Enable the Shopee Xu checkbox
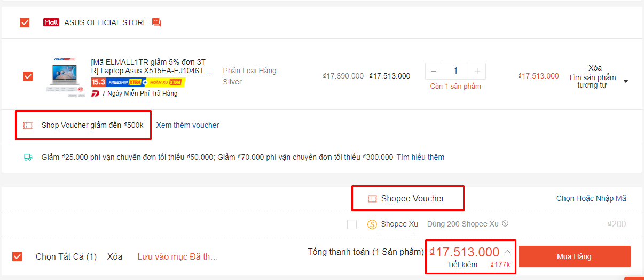 click(x=352, y=224)
